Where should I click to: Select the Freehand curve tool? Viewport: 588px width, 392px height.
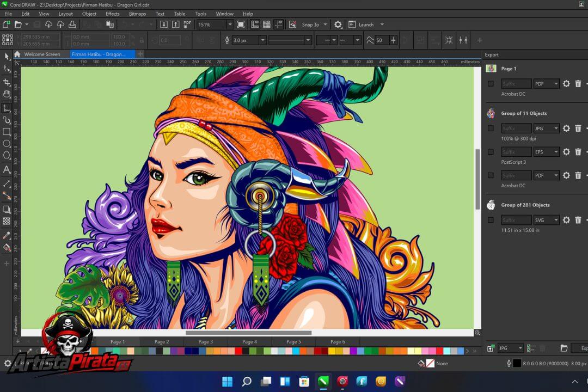[7, 108]
